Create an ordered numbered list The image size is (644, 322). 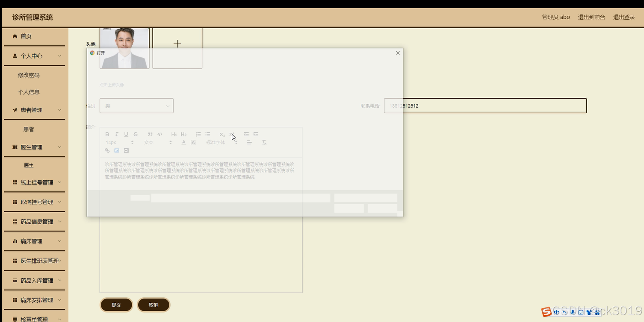[x=198, y=134]
